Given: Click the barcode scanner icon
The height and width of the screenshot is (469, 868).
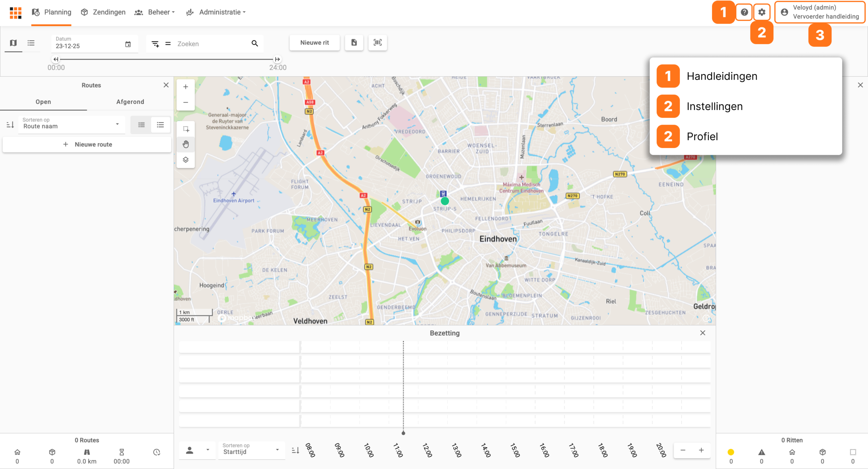Looking at the screenshot, I should pyautogui.click(x=377, y=42).
